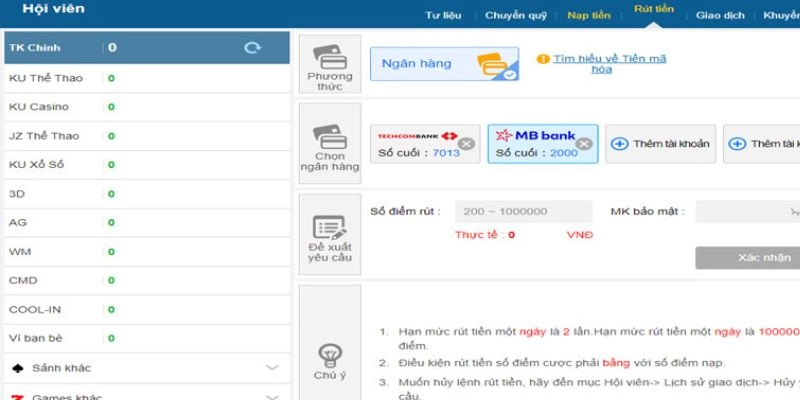Click the Xác nhận button
800x400 pixels.
[x=748, y=258]
